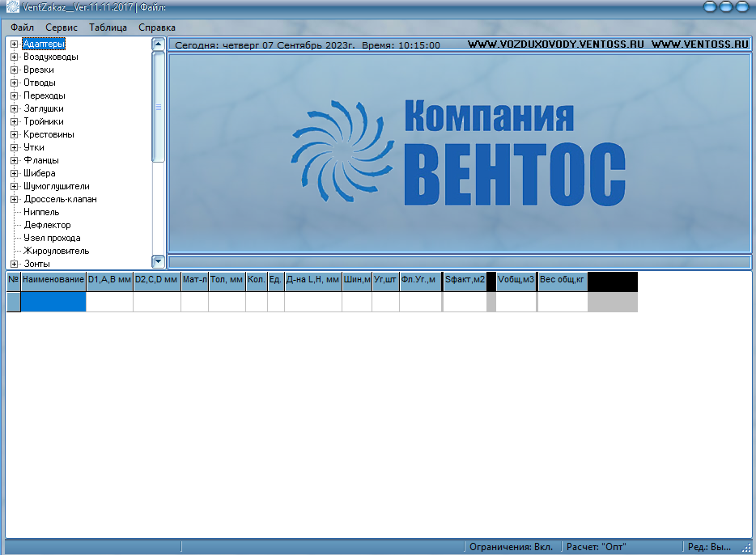Click the Ред.: Вы... status bar entry
Image resolution: width=756 pixels, height=555 pixels.
[709, 547]
